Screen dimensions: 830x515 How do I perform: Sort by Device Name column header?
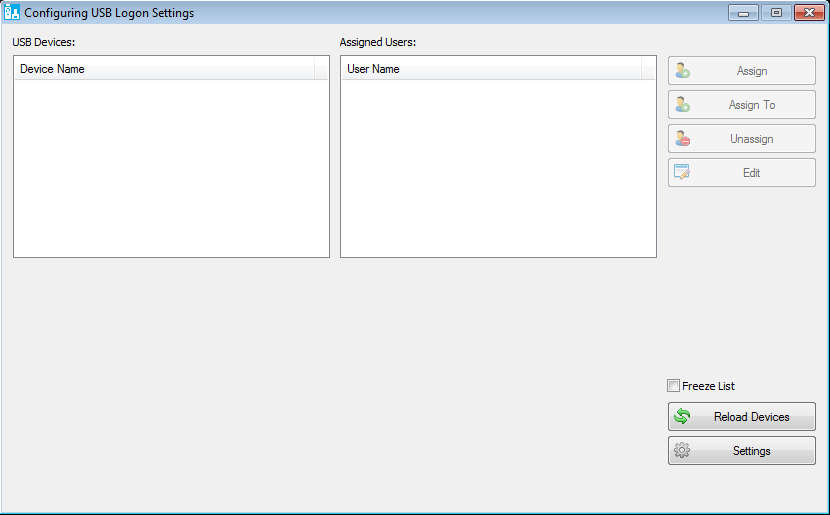[164, 69]
